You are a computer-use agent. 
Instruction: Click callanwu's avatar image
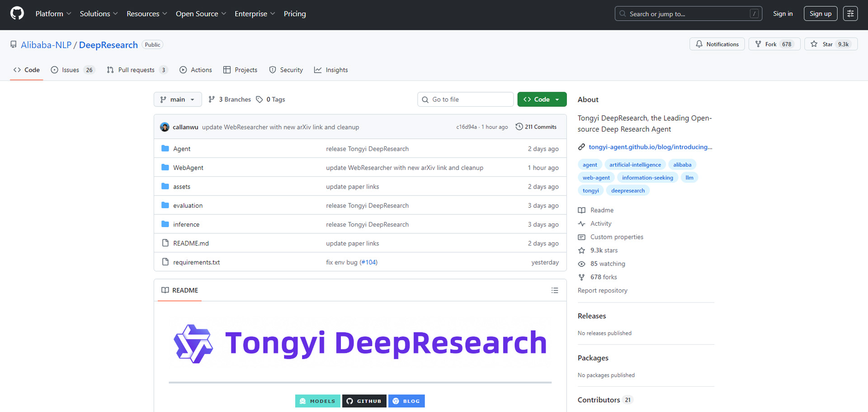click(165, 127)
